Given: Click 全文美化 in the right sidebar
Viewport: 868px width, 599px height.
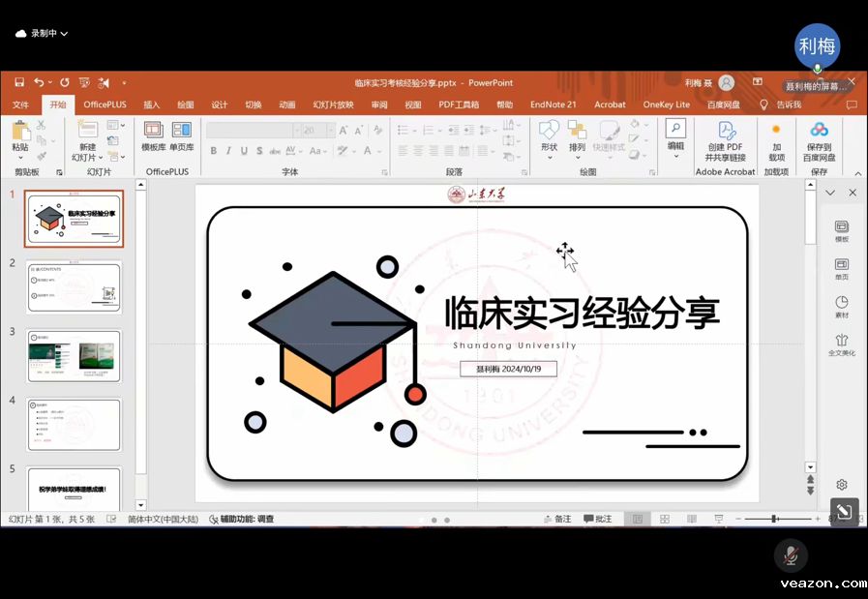Looking at the screenshot, I should (841, 344).
